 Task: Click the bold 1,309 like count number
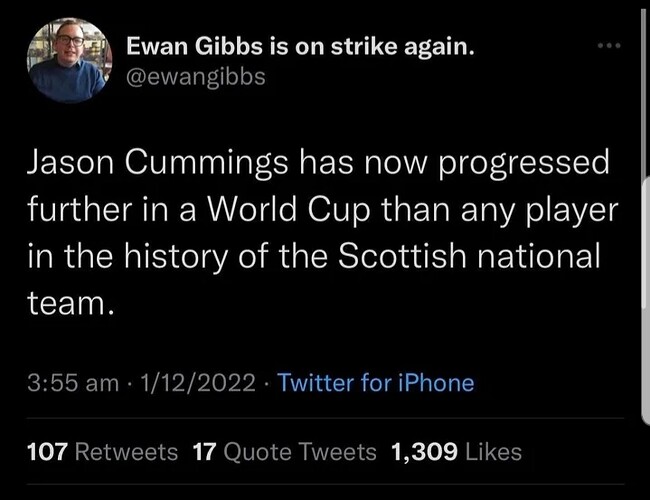[424, 451]
